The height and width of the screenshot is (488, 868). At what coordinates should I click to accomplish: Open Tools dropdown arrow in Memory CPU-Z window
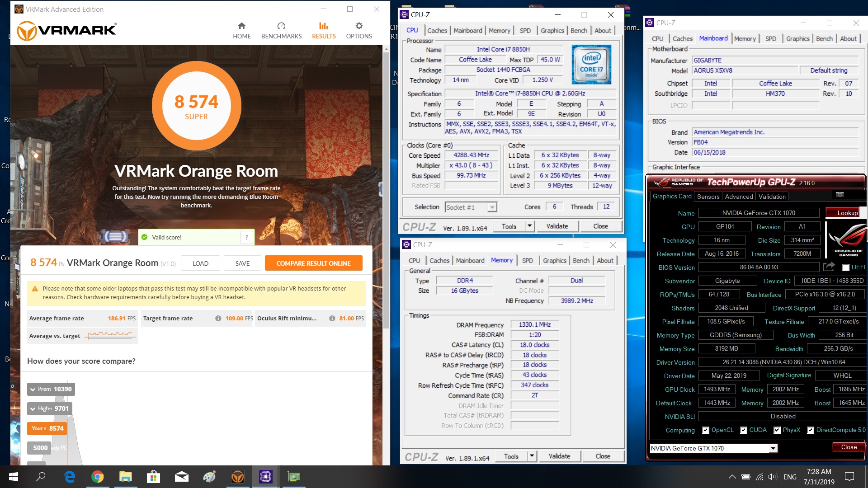tap(532, 456)
